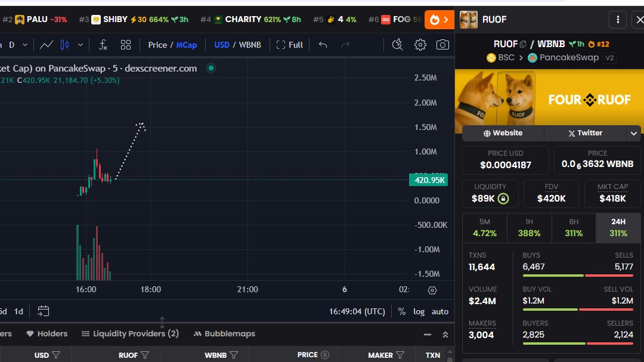The image size is (644, 362).
Task: Open the go-to-date calendar icon
Action: [x=43, y=311]
